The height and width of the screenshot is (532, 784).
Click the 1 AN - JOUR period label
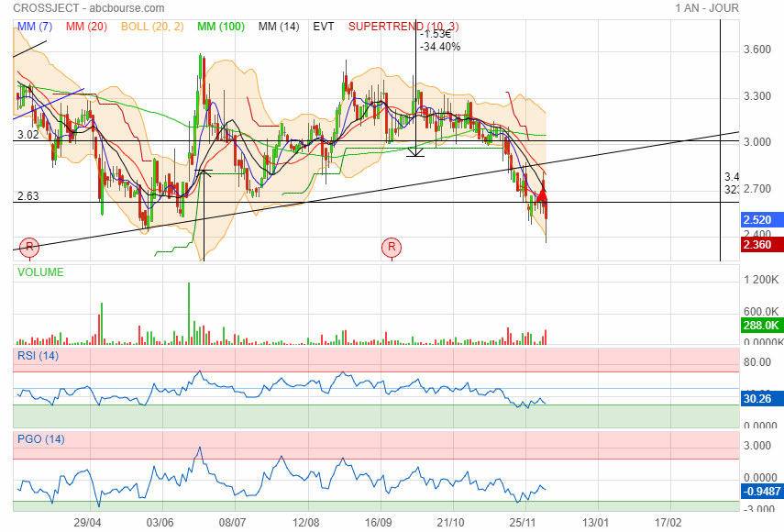(706, 8)
